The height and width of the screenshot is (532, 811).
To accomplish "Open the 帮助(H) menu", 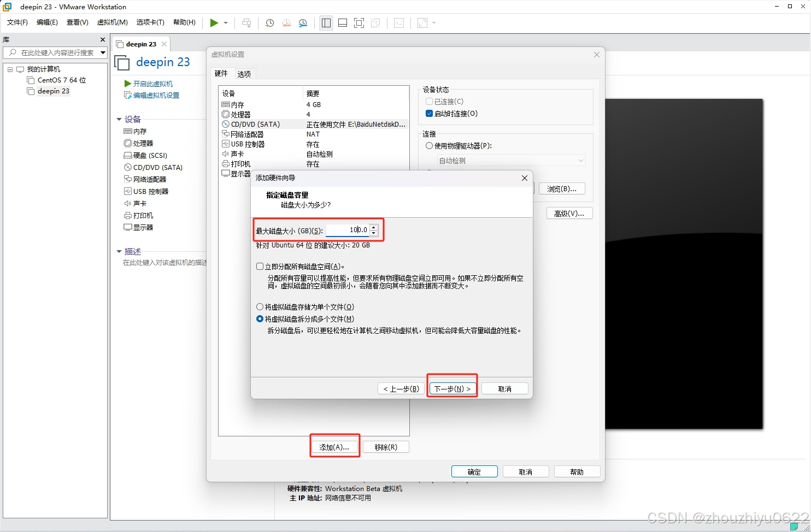I will (184, 22).
